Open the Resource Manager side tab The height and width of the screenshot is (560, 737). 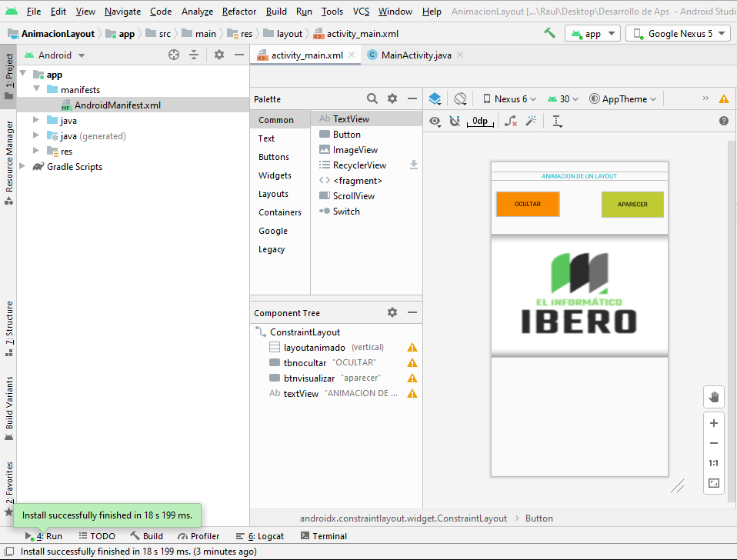pos(9,162)
